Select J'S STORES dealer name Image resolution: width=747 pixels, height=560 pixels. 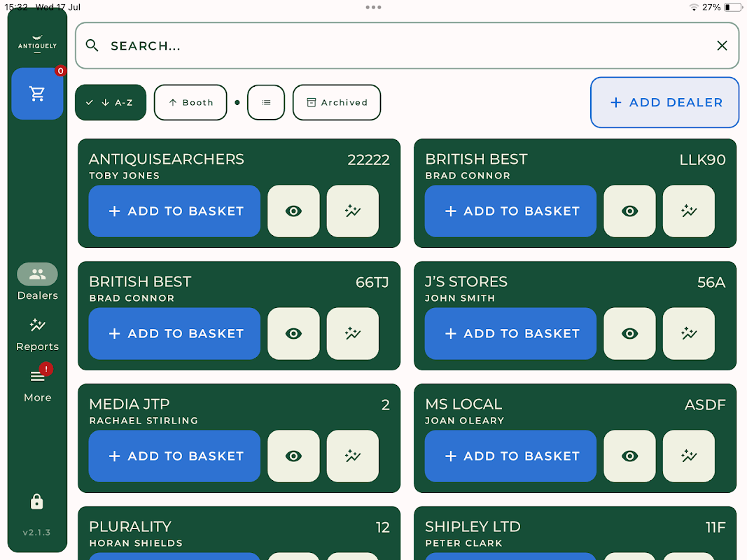pos(466,281)
